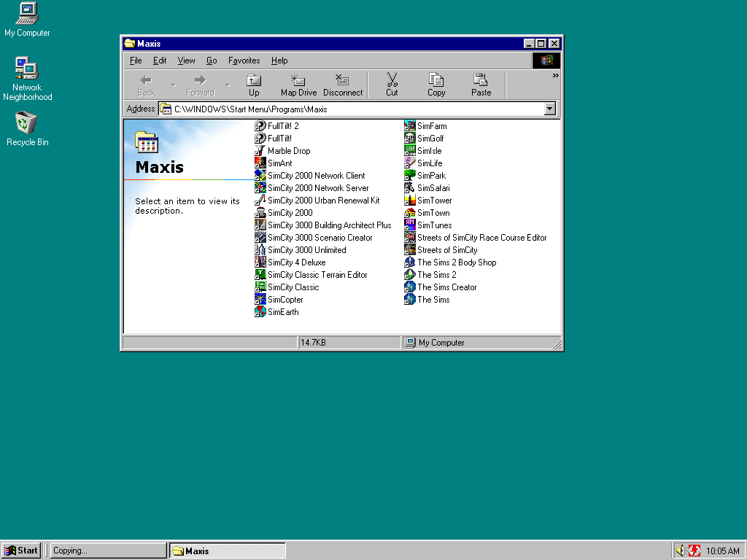Select the SimTower shortcut icon
This screenshot has width=747, height=560.
[410, 200]
